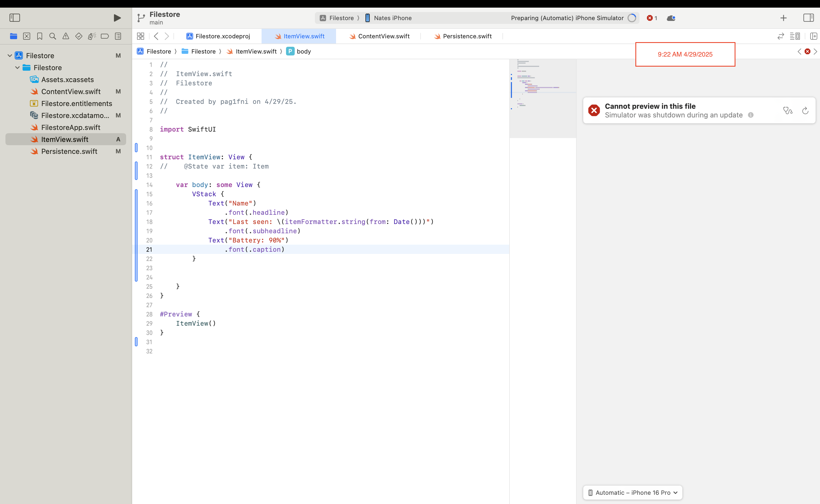This screenshot has height=504, width=820.
Task: Toggle the left navigator sidebar
Action: [x=15, y=18]
